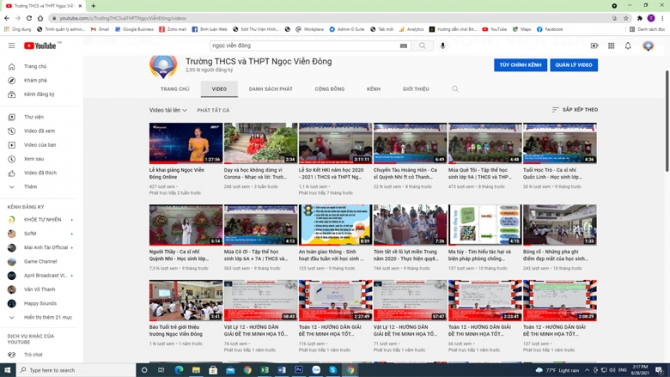The height and width of the screenshot is (377, 670).
Task: Click the search magnifier button
Action: [422, 46]
